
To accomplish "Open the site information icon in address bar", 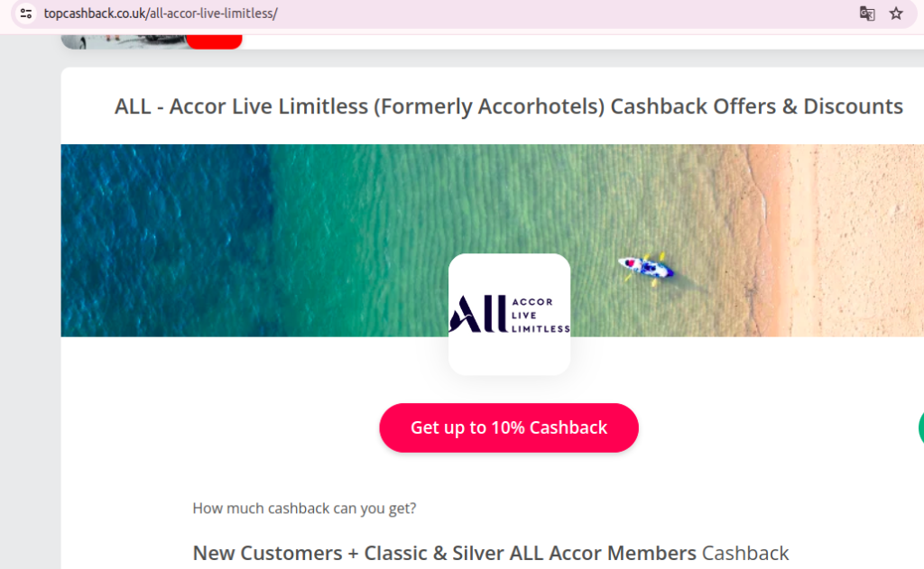I will click(x=26, y=13).
